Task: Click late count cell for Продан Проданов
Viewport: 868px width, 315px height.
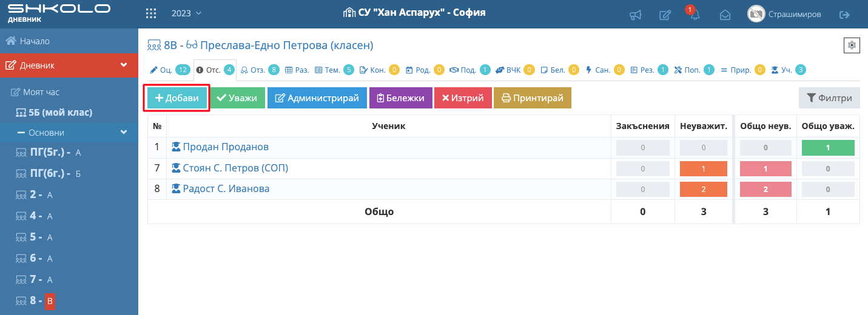Action: (642, 148)
